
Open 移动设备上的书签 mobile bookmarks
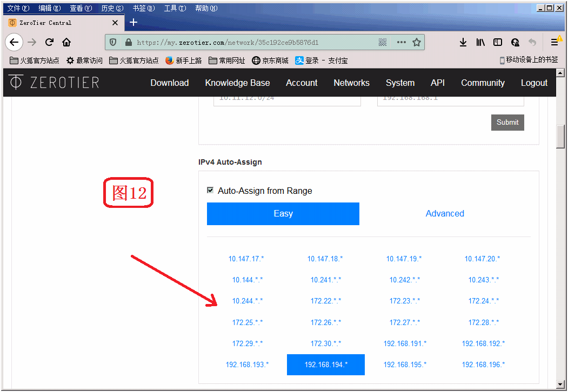(529, 60)
